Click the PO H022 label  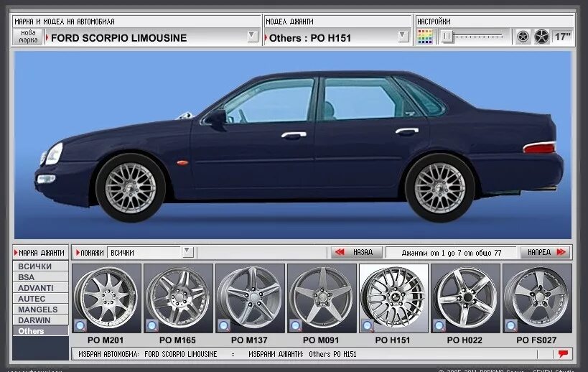pos(465,340)
